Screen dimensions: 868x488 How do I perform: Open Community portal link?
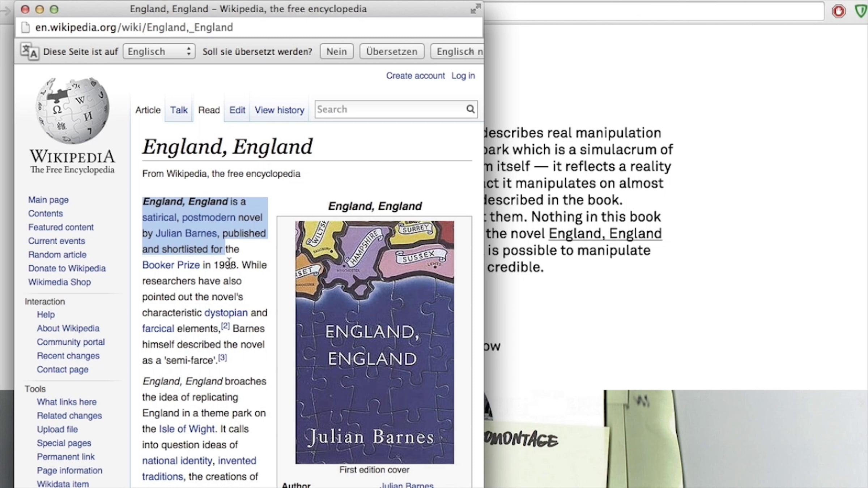71,342
